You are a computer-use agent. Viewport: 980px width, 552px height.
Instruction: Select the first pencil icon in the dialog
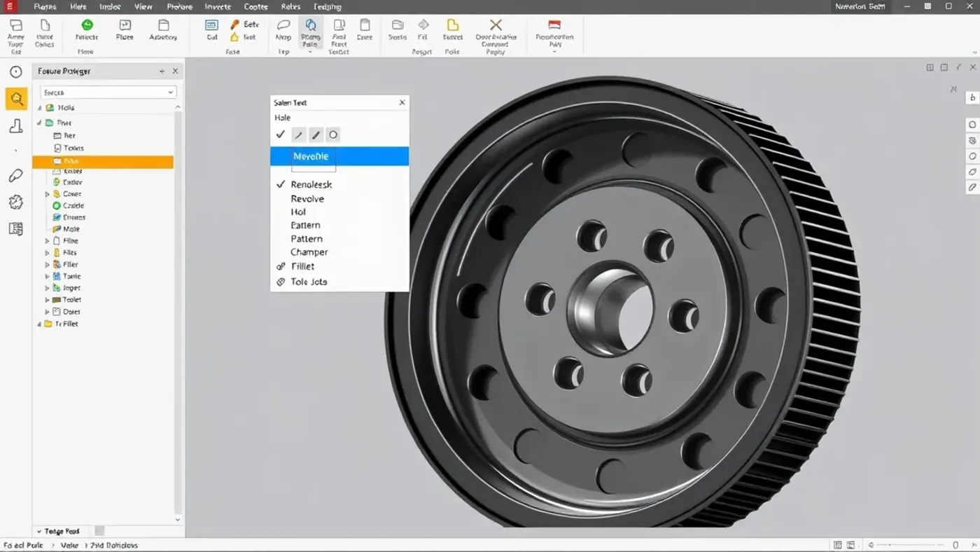[x=298, y=134]
